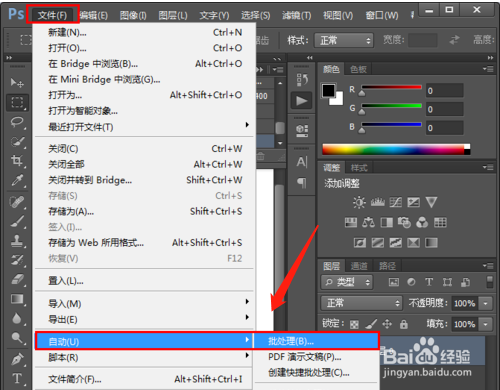Toggle lock transparent pixels
This screenshot has width=500, height=390.
pos(354,324)
